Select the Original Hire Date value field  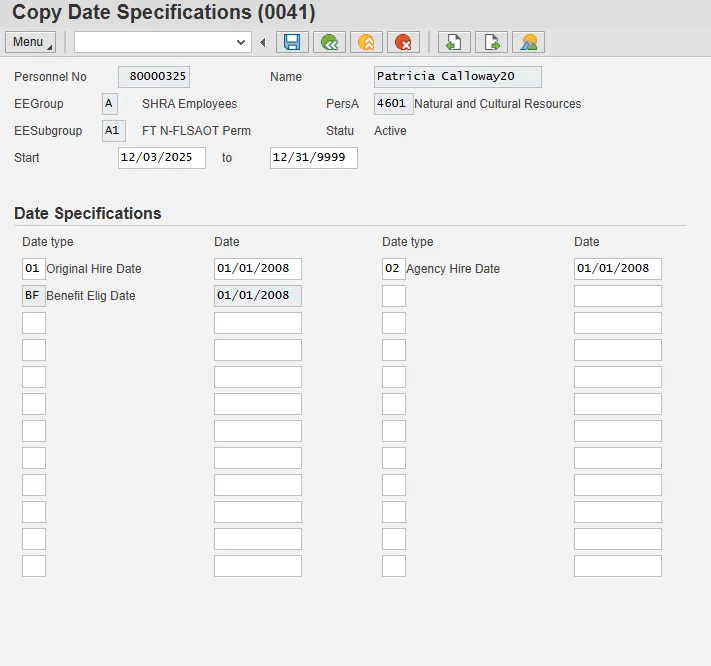[x=257, y=269]
